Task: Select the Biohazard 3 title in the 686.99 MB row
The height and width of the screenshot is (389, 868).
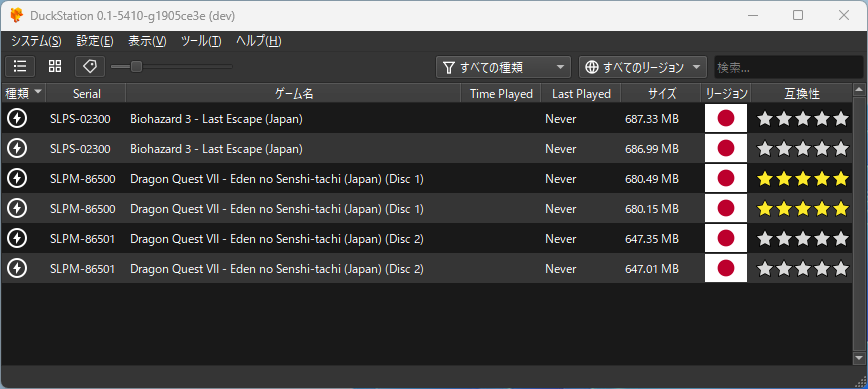Action: click(x=216, y=148)
